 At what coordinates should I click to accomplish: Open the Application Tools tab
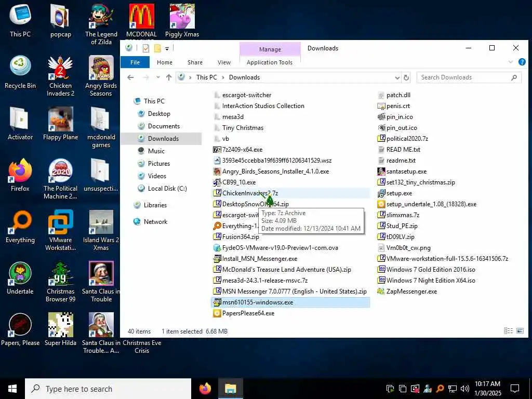click(x=270, y=62)
